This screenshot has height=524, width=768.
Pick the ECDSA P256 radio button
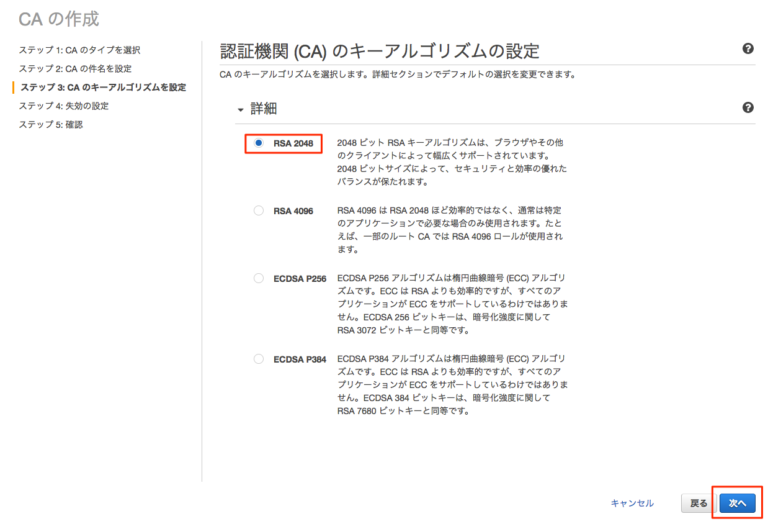[259, 278]
